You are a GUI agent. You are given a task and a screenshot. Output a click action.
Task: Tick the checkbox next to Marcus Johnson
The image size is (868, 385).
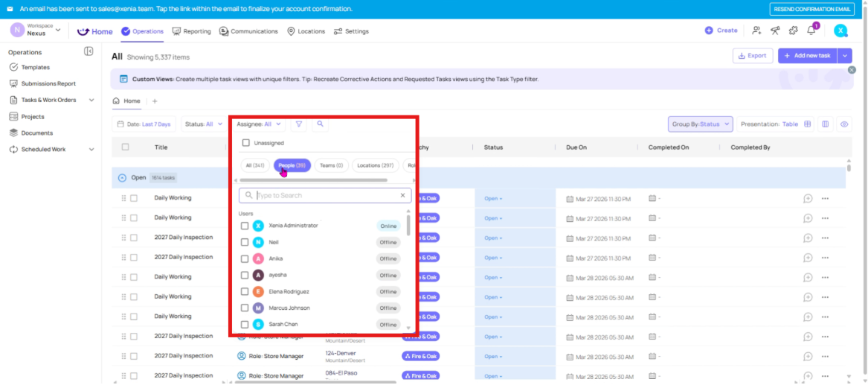coord(245,308)
